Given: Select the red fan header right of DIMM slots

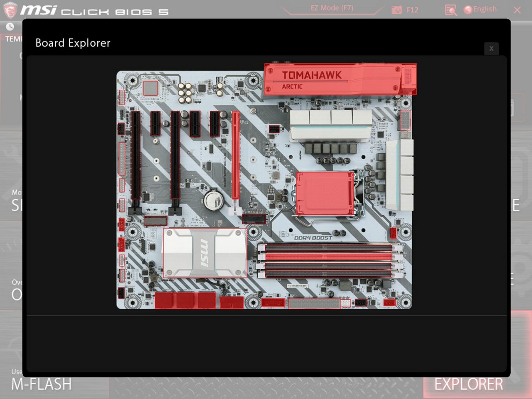Looking at the screenshot, I should [394, 233].
